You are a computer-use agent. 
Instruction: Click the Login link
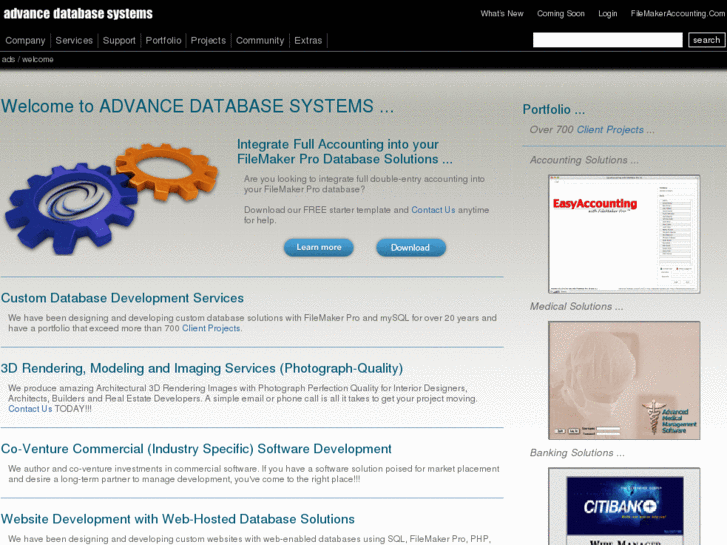(x=607, y=13)
